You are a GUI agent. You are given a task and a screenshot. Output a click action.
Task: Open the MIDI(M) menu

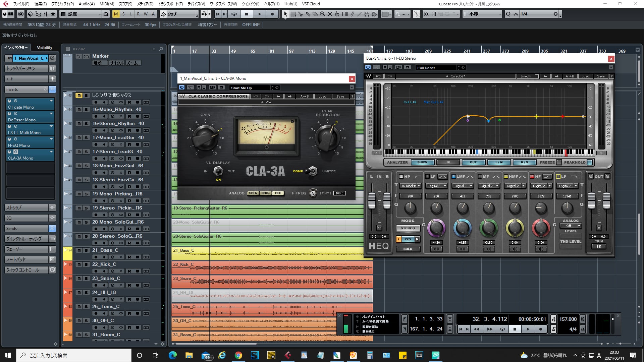pos(107,4)
